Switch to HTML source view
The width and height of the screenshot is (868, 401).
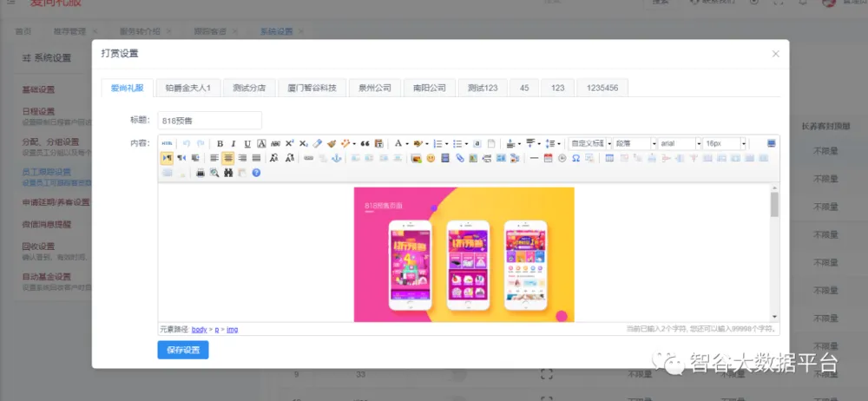(x=167, y=143)
